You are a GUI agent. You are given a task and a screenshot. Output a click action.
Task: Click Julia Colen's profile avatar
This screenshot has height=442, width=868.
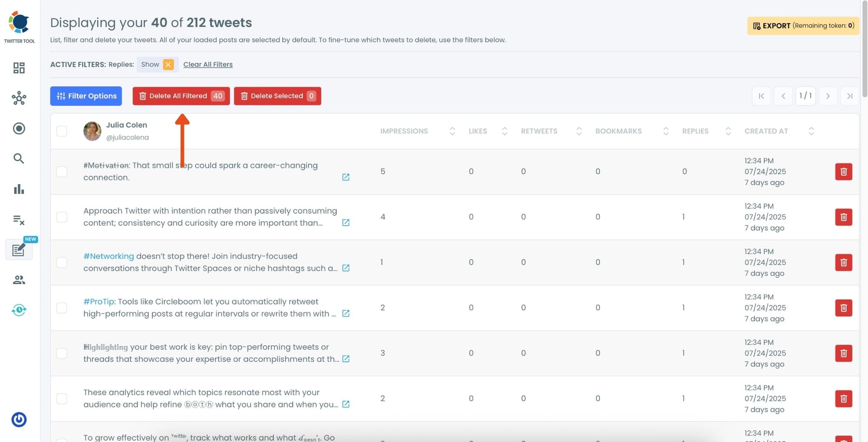(92, 131)
